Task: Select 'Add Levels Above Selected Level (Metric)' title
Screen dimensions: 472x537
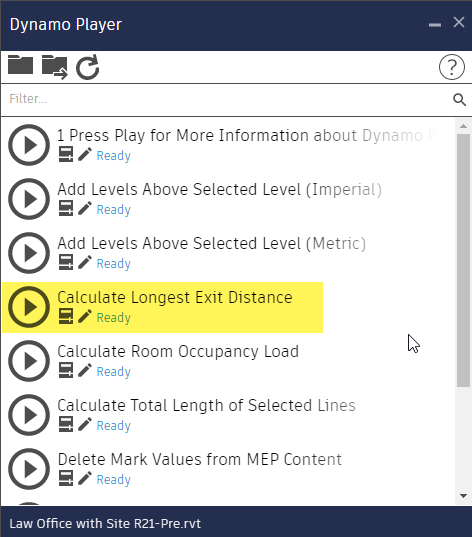Action: pos(212,244)
